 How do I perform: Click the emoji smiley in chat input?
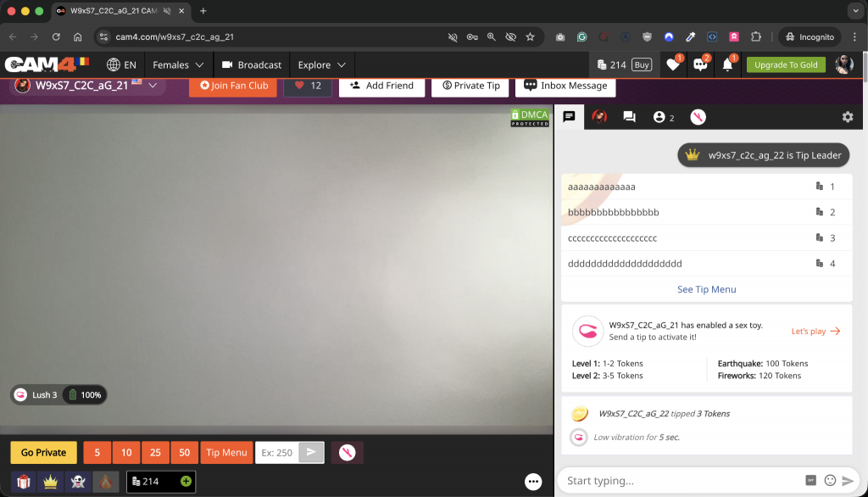tap(830, 481)
